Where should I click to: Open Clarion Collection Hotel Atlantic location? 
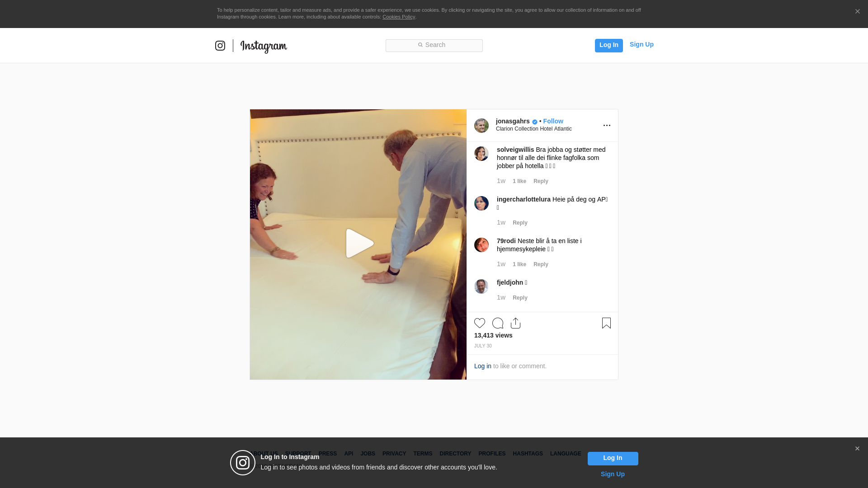tap(533, 129)
